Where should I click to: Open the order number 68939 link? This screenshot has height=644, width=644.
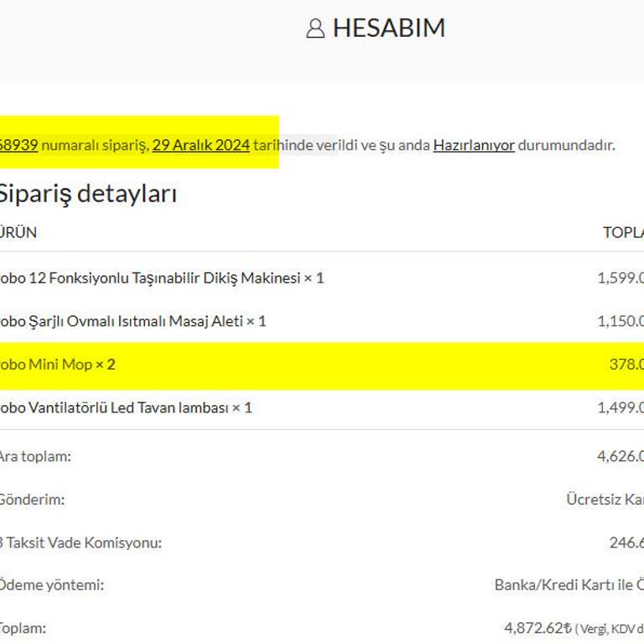(x=19, y=145)
